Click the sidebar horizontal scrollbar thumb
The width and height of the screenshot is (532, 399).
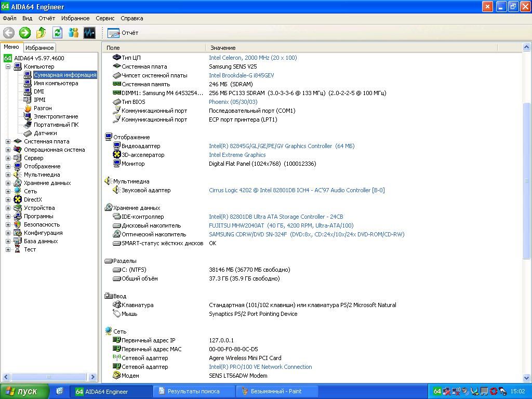(x=48, y=377)
